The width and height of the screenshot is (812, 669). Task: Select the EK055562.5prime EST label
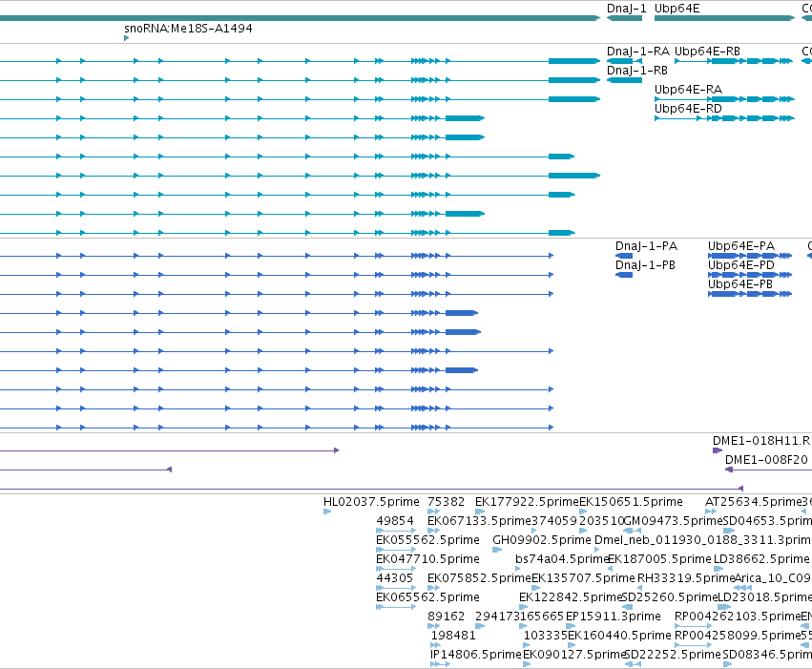(x=427, y=540)
